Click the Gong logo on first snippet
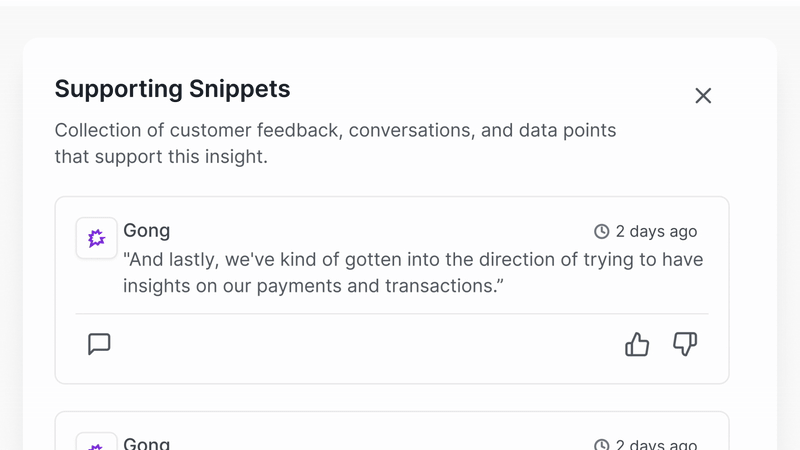The width and height of the screenshot is (800, 450). pyautogui.click(x=97, y=238)
